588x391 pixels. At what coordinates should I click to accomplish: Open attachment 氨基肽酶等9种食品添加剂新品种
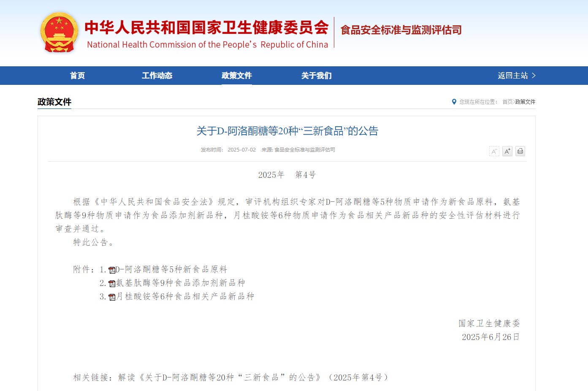point(181,283)
